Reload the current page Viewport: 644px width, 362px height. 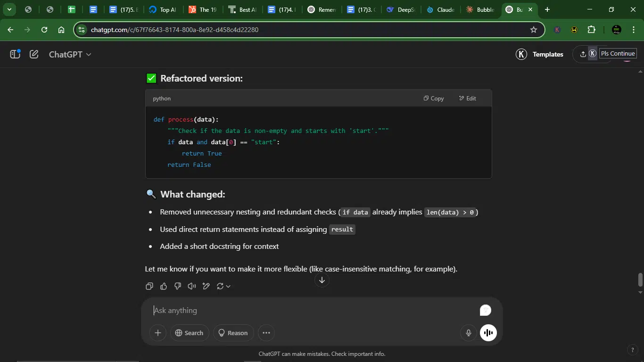(x=44, y=30)
